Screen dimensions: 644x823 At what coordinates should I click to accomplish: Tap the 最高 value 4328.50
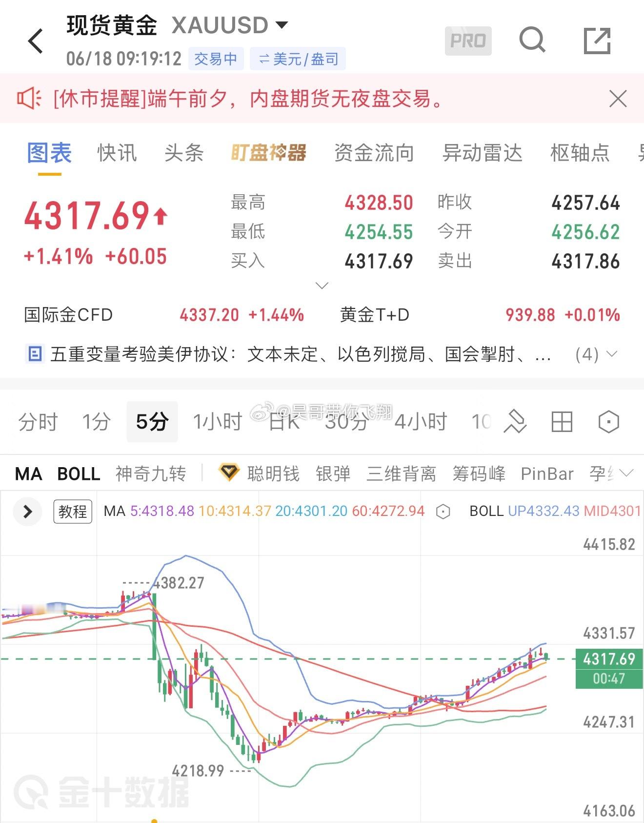click(379, 203)
